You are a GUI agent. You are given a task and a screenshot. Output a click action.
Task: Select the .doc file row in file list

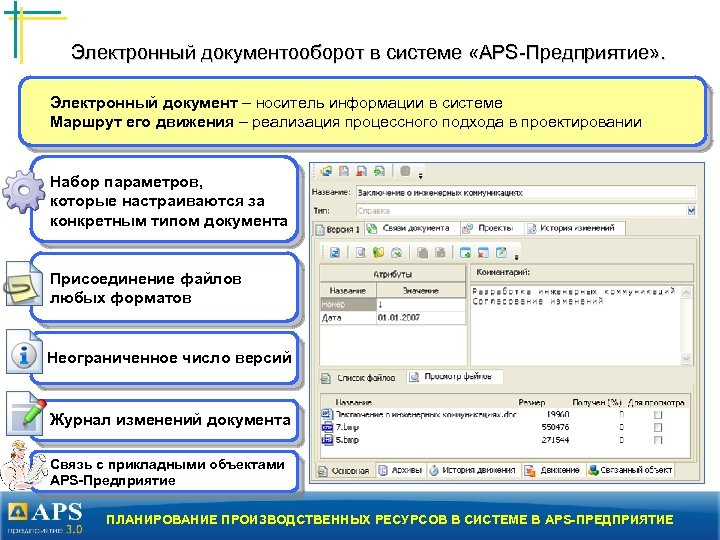point(504,414)
